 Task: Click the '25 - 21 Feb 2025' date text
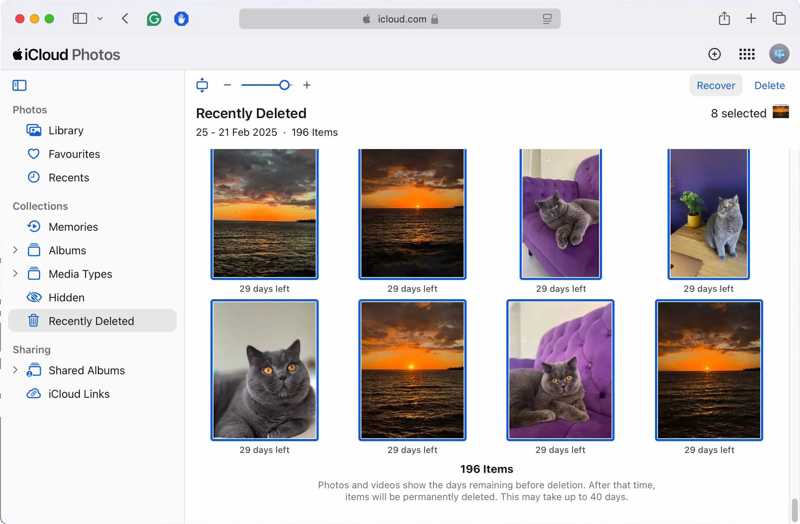pyautogui.click(x=236, y=132)
